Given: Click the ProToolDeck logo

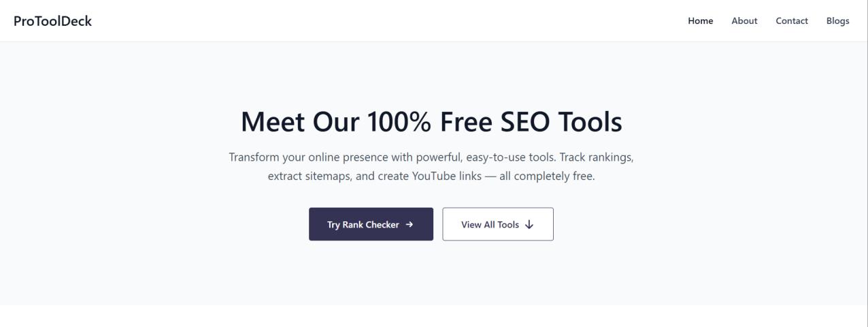Looking at the screenshot, I should [52, 20].
